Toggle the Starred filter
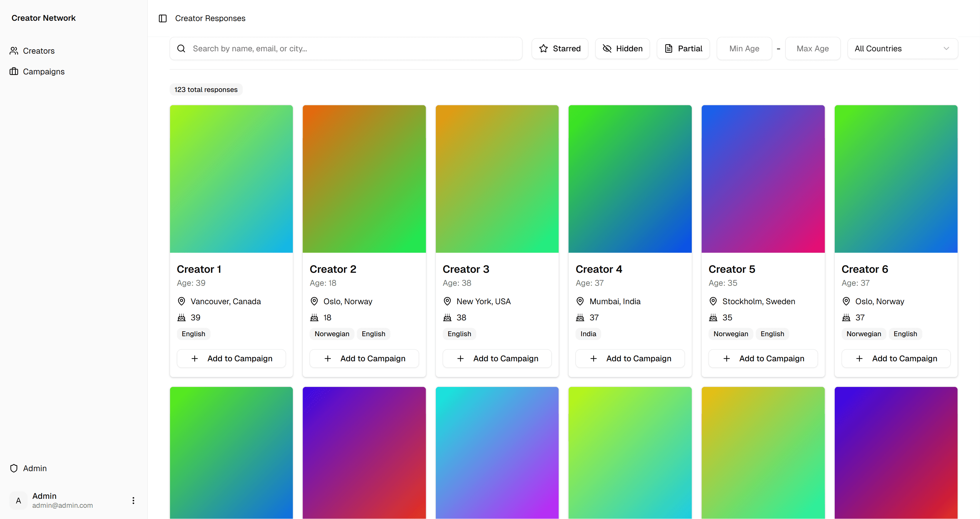This screenshot has width=980, height=519. point(560,48)
